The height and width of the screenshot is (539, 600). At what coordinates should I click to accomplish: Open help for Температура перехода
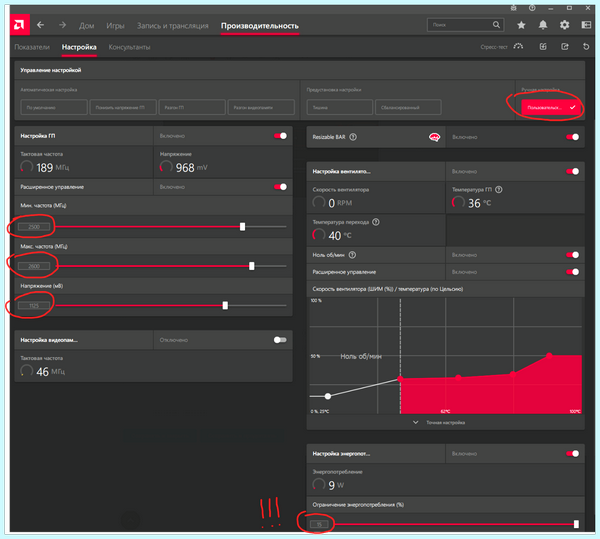pyautogui.click(x=376, y=222)
